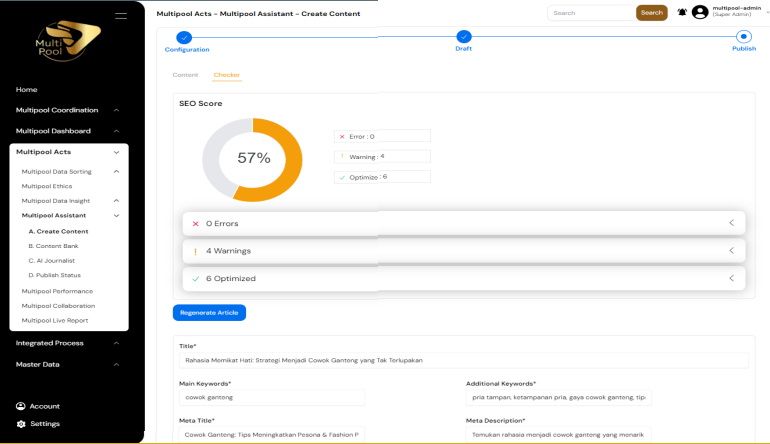The width and height of the screenshot is (770, 444).
Task: Expand Master Data chevron
Action: [x=116, y=364]
